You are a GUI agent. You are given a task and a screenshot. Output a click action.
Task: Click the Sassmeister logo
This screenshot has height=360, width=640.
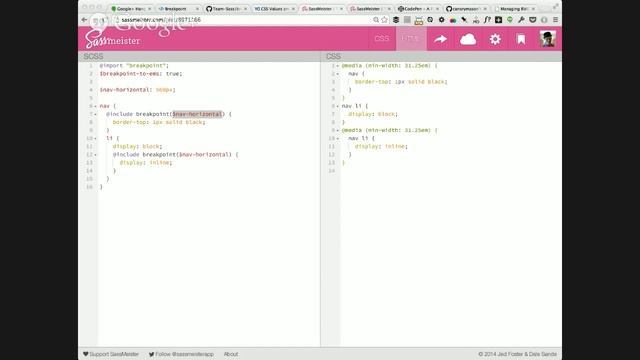(112, 40)
